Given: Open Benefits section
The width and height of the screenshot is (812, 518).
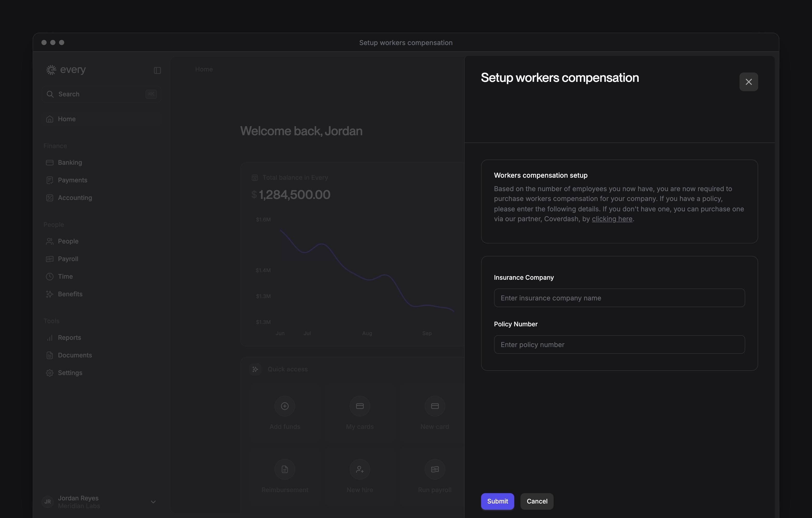Looking at the screenshot, I should tap(101, 294).
